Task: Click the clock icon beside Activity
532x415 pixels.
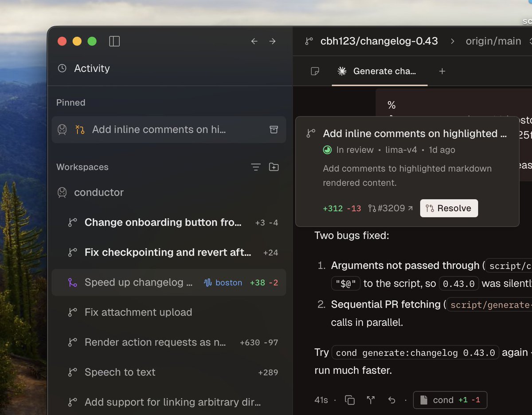Action: [x=62, y=68]
